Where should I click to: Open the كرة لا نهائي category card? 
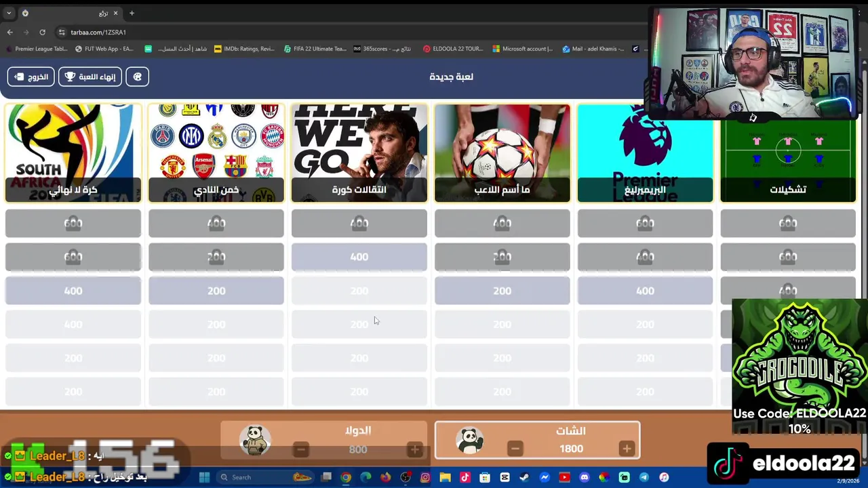click(x=73, y=153)
